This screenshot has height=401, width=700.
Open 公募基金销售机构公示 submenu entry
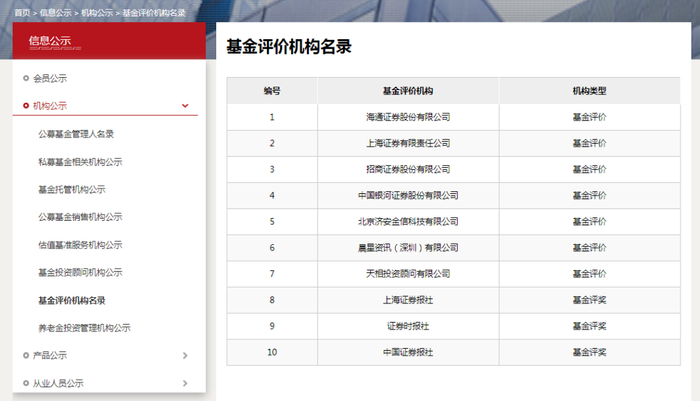point(80,217)
